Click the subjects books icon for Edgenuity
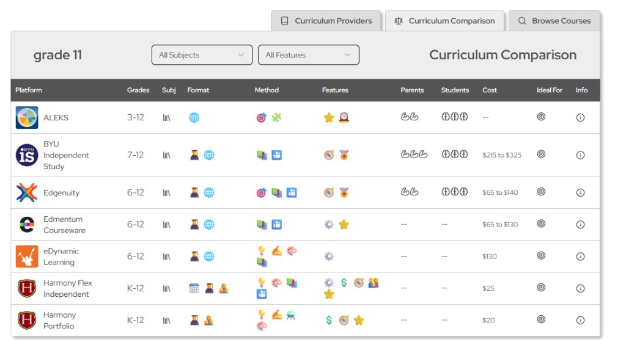 (x=166, y=193)
